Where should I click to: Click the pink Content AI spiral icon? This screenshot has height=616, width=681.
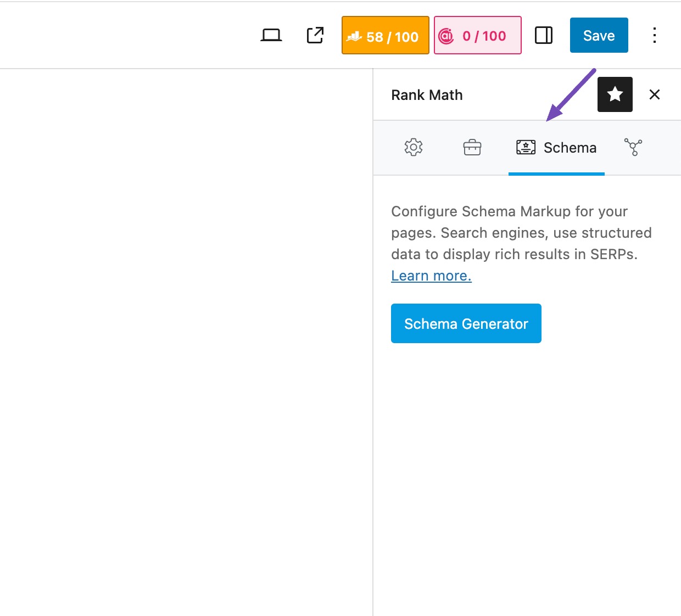(x=446, y=36)
